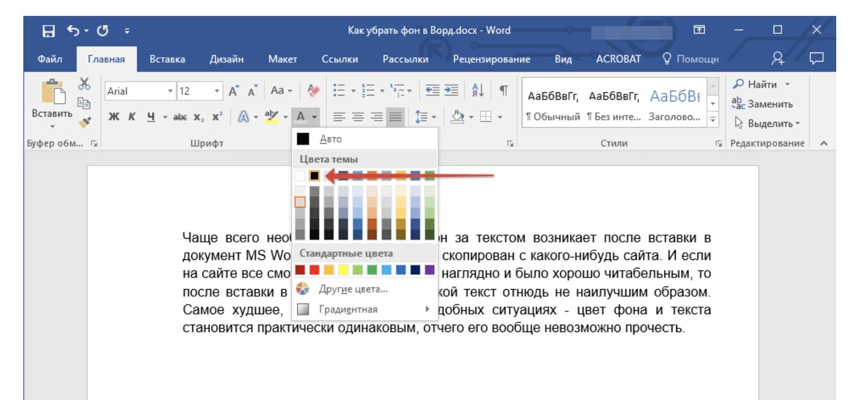Sort text with the А-Я icon
Image resolution: width=868 pixels, height=400 pixels.
[x=477, y=91]
